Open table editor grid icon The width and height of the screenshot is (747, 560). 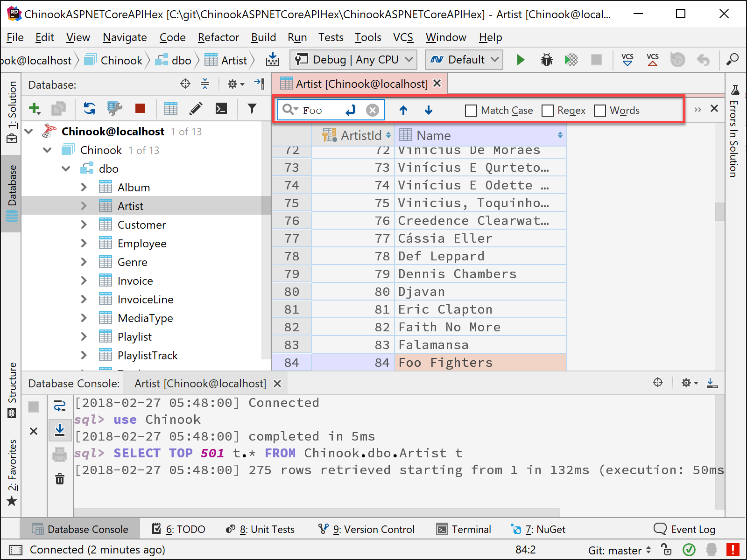(x=171, y=109)
